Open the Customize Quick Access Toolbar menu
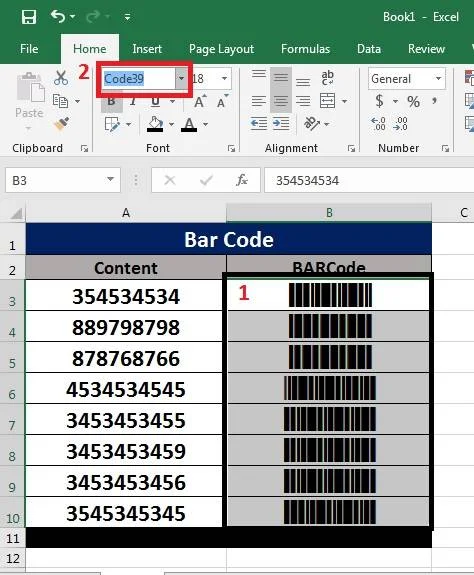 128,17
